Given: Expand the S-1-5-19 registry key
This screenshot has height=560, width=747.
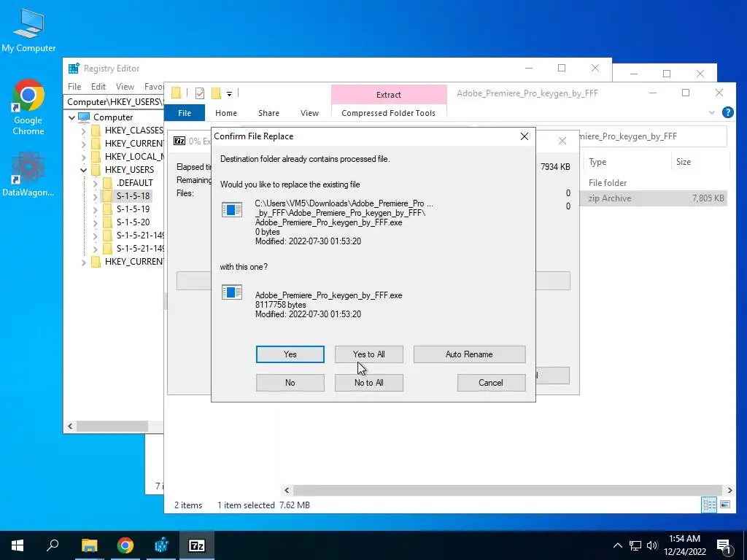Looking at the screenshot, I should (95, 209).
